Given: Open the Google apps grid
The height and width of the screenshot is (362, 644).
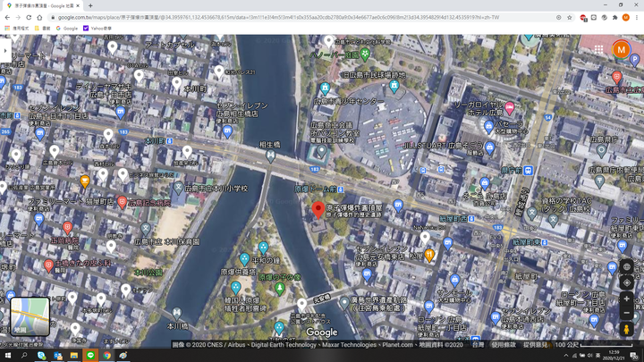Looking at the screenshot, I should point(598,50).
